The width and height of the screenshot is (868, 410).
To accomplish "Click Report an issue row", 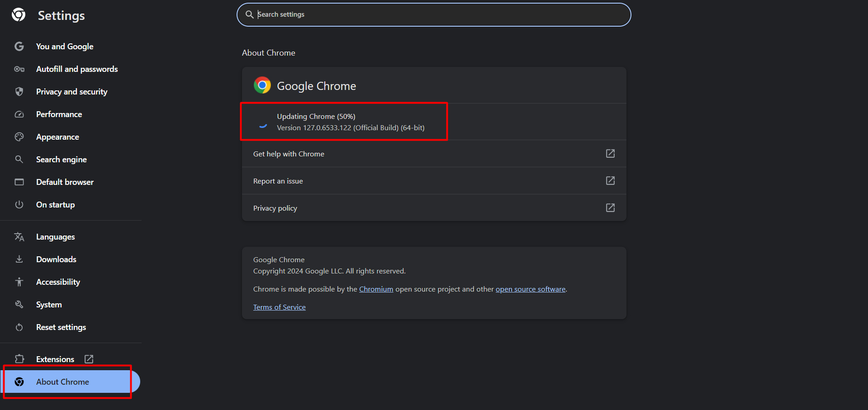I will (x=434, y=181).
